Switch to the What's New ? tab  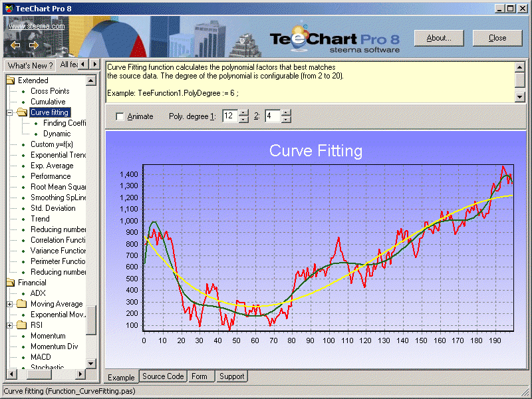pos(30,65)
